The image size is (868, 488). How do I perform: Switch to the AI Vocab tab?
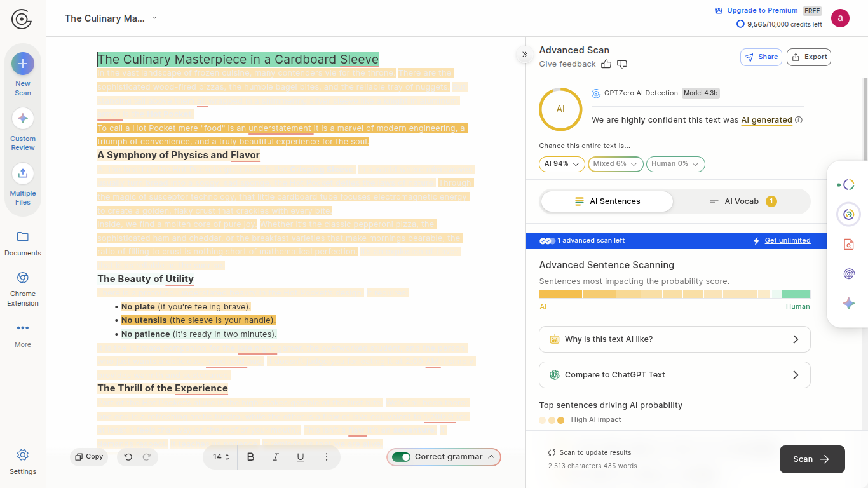point(742,201)
